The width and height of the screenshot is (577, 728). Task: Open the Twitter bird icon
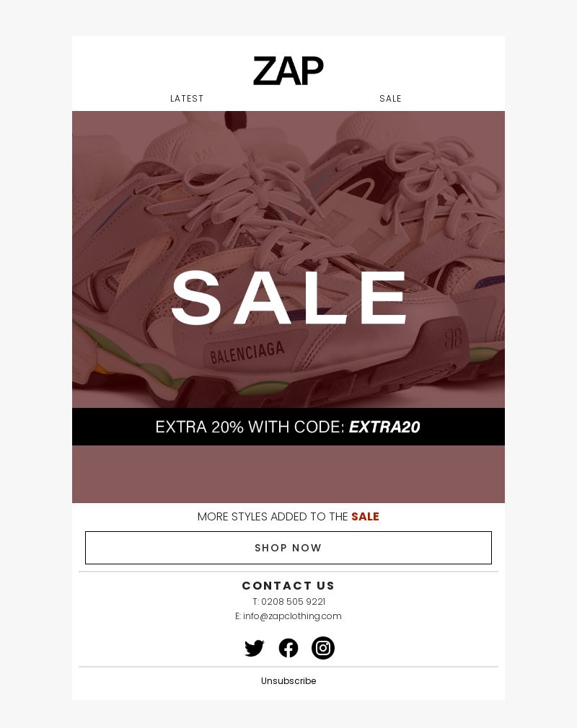(x=254, y=648)
